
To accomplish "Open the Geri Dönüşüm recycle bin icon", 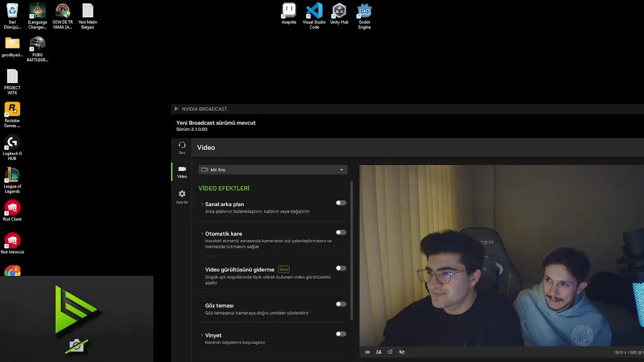I will coord(12,16).
